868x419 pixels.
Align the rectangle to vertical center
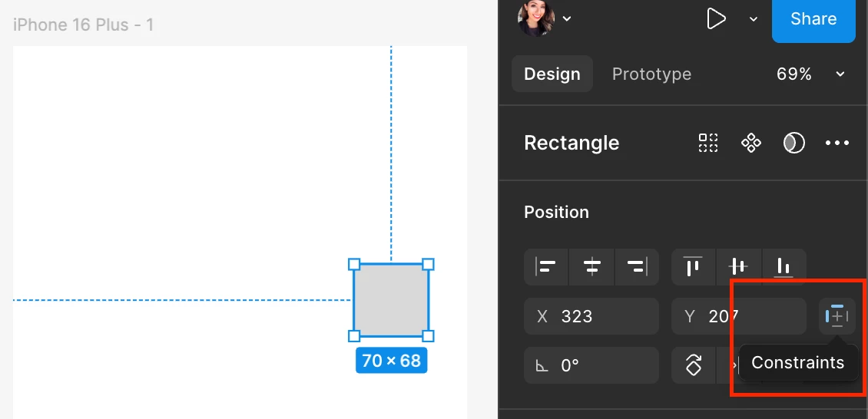click(738, 267)
